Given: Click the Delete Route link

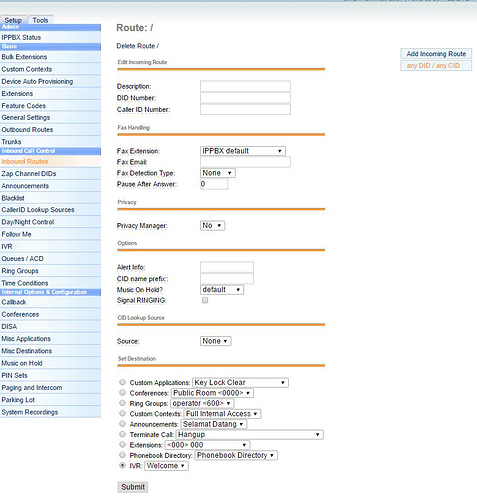Looking at the screenshot, I should pos(138,46).
